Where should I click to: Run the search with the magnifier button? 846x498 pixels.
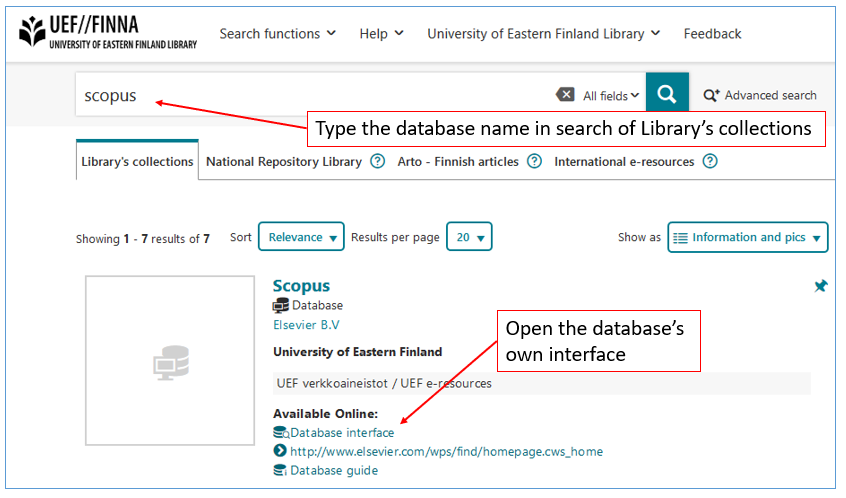click(x=667, y=92)
